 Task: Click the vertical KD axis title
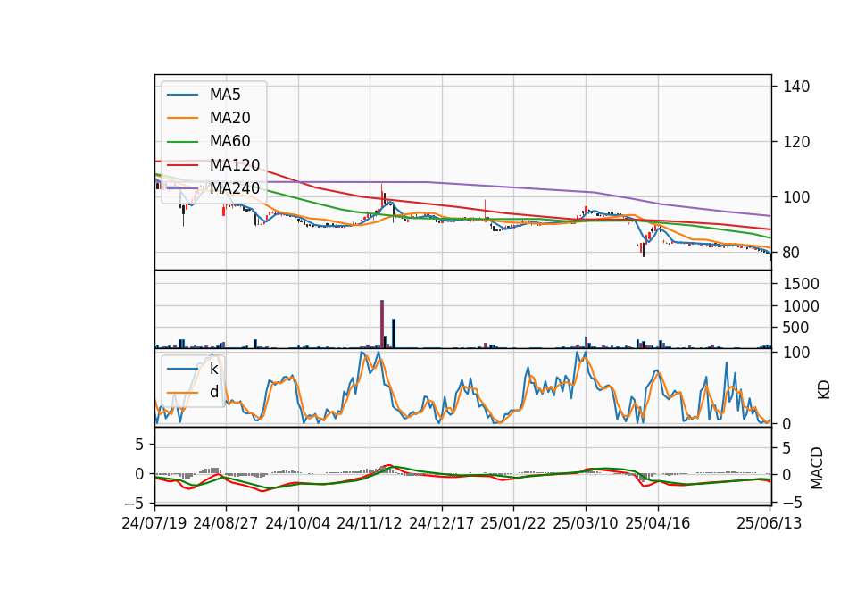[x=824, y=390]
